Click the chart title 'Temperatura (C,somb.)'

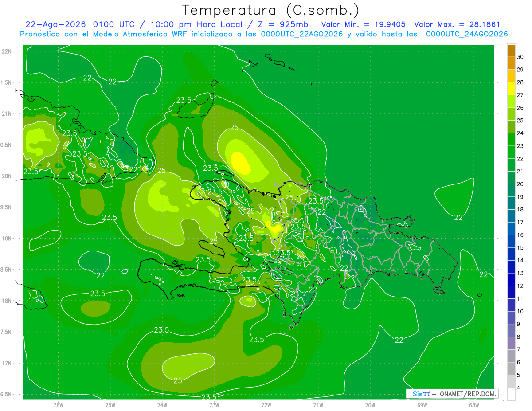pyautogui.click(x=271, y=10)
